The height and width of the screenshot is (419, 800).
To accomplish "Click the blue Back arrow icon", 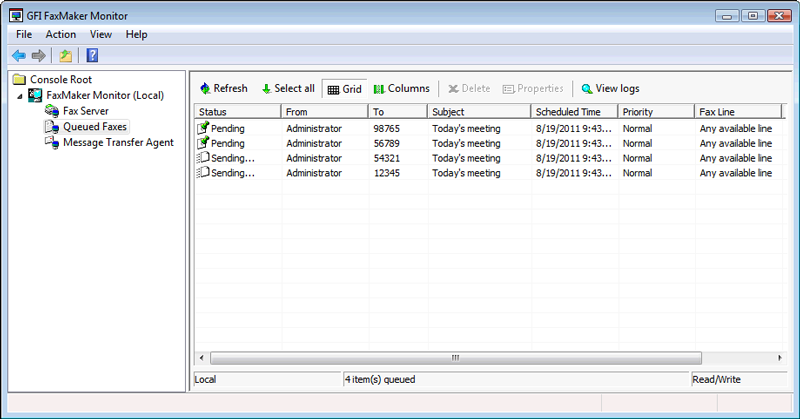I will (19, 55).
